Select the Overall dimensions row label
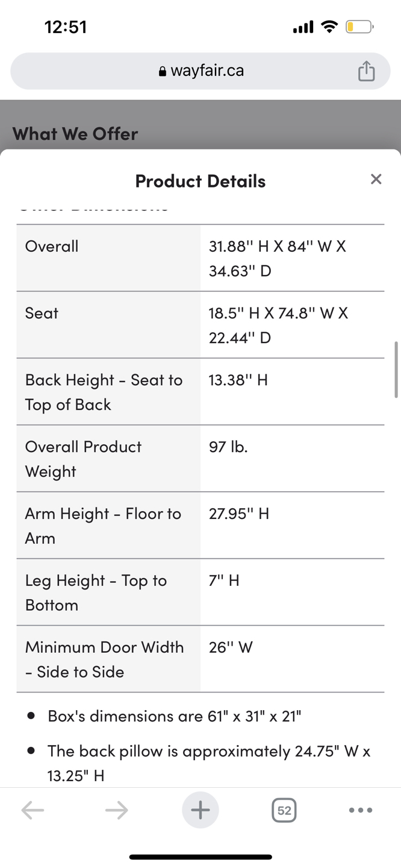 [52, 246]
